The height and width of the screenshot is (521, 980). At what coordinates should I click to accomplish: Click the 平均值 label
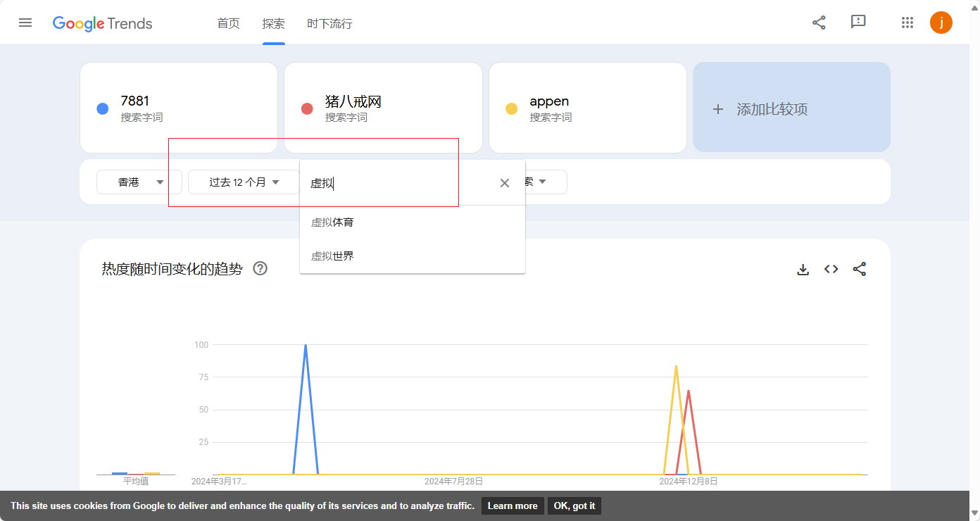coord(136,481)
